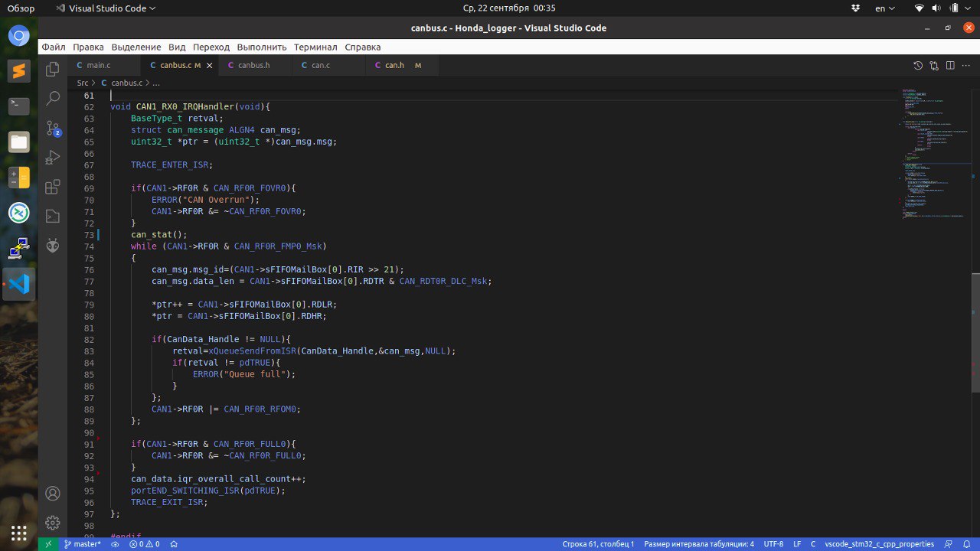
Task: Switch to the canbus.h tab
Action: pos(255,66)
